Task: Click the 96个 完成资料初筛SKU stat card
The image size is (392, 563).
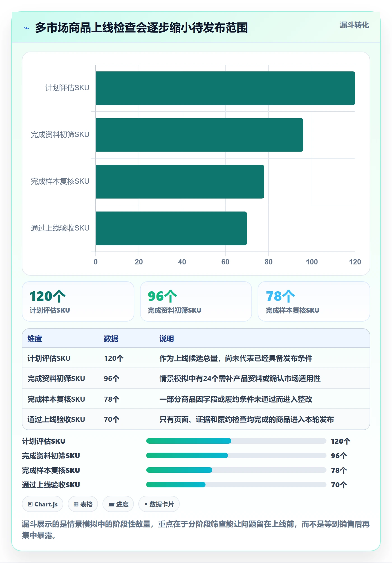Action: (x=196, y=301)
